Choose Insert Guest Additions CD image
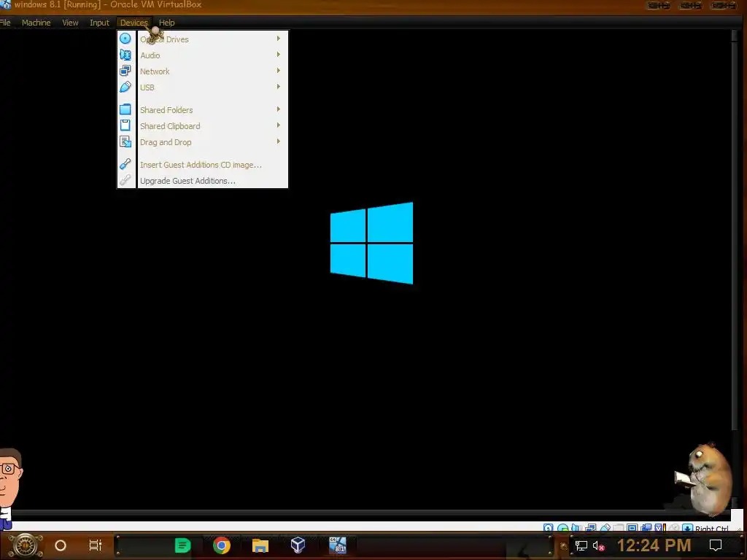 coord(203,164)
